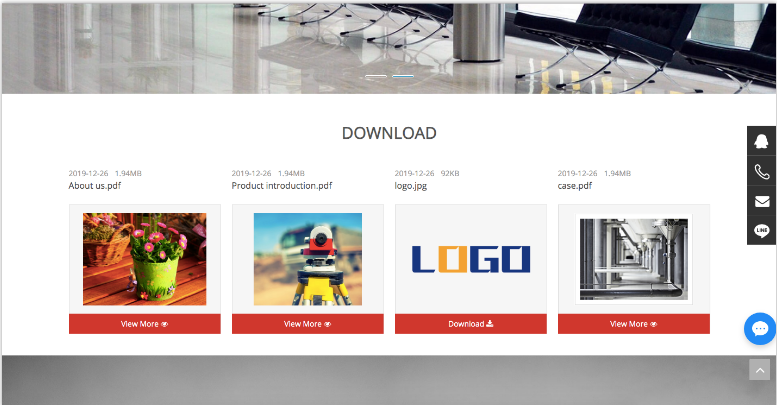Click View More under About us.pdf

tap(144, 324)
